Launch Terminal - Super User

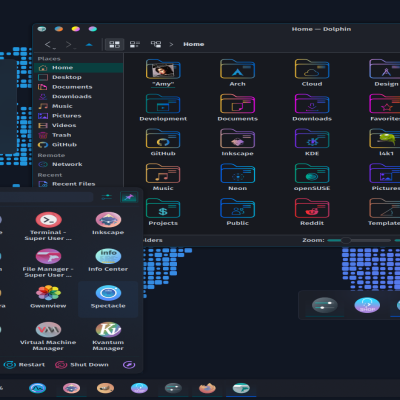[x=48, y=226]
